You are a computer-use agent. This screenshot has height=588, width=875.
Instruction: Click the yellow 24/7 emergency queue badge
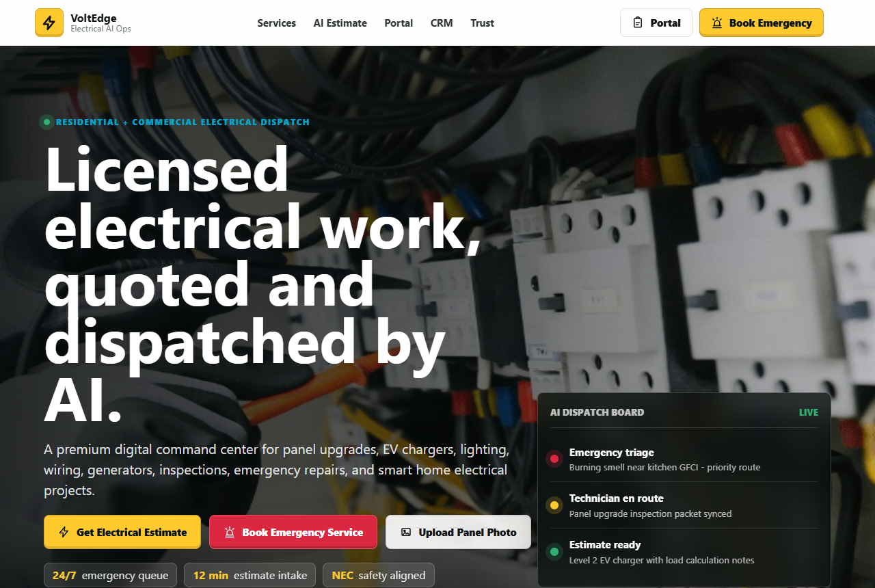coord(109,575)
